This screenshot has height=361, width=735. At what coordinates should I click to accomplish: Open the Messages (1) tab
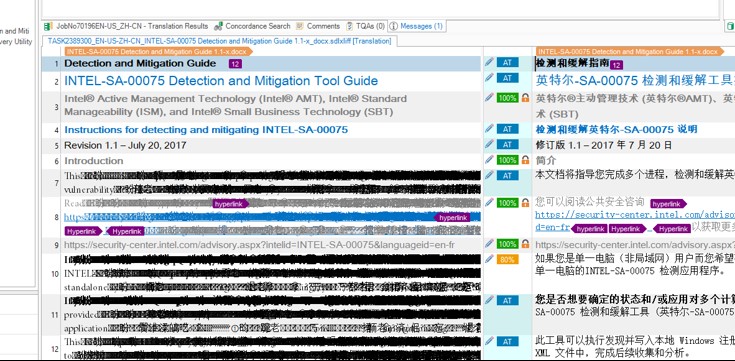[x=416, y=26]
